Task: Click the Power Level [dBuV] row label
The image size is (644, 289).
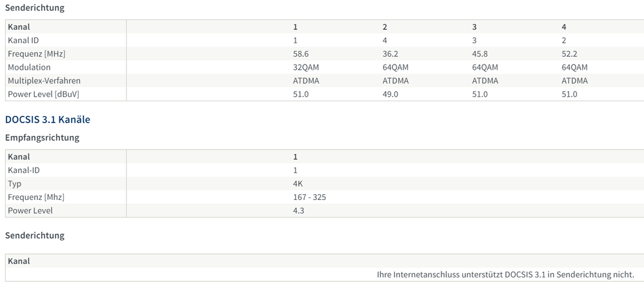Action: click(x=43, y=94)
